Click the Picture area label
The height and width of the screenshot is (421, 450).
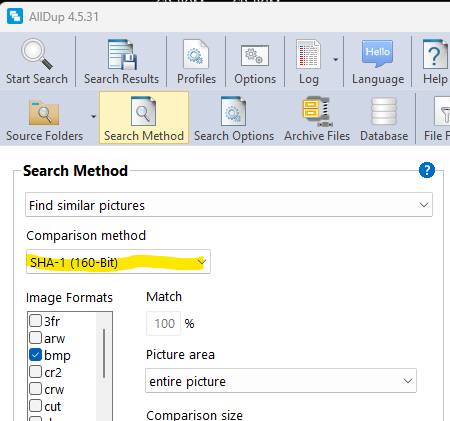[180, 354]
